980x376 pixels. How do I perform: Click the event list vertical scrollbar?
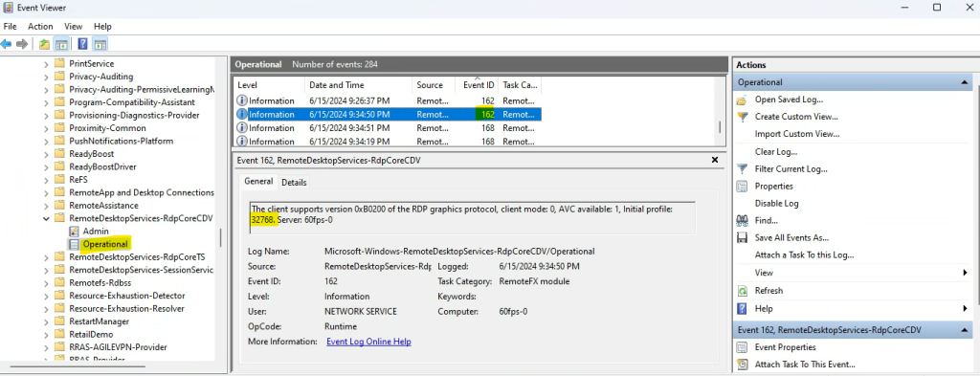click(x=720, y=126)
